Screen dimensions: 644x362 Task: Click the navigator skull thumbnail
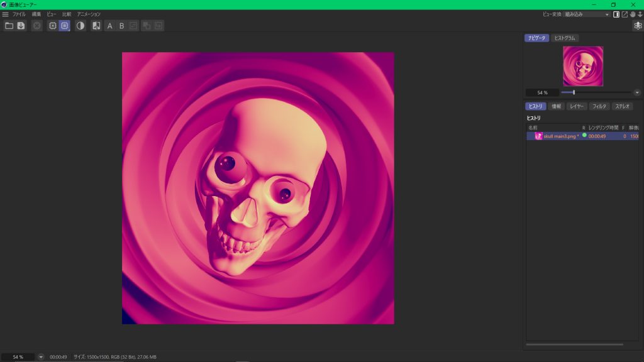tap(583, 66)
